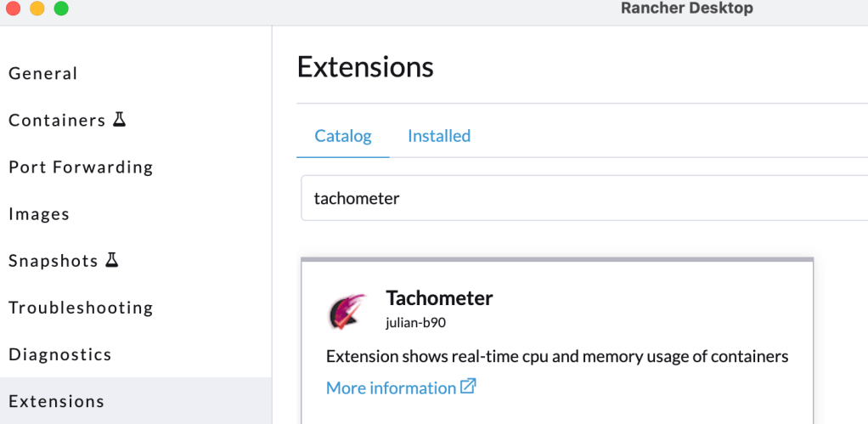Click the external link icon after More information
The width and height of the screenshot is (868, 424).
click(468, 387)
